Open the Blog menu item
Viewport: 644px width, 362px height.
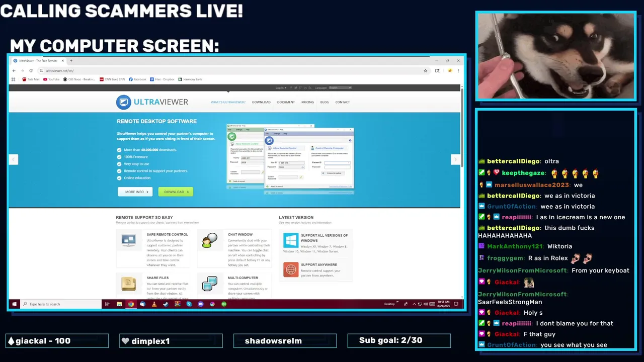click(x=325, y=102)
